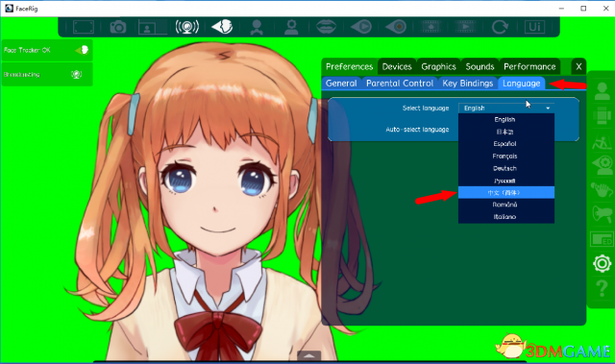Viewport: 615px width, 364px height.
Task: Open the General sub-tab
Action: 341,83
